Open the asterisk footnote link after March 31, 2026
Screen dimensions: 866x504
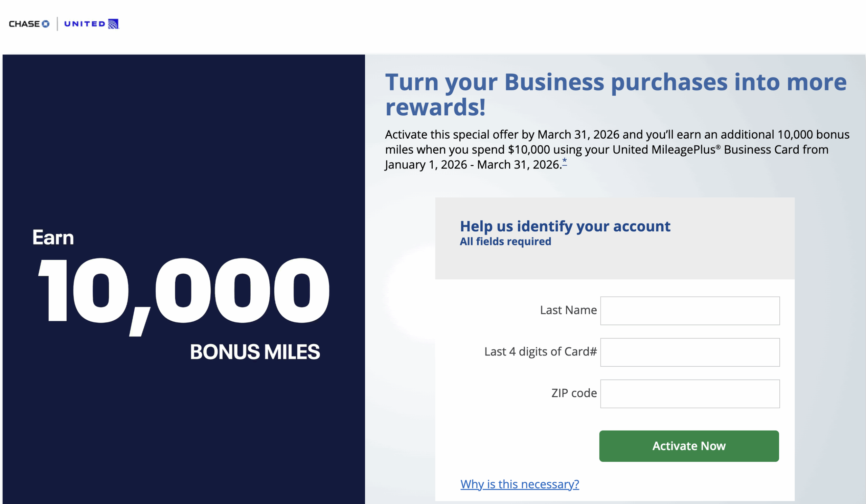564,161
